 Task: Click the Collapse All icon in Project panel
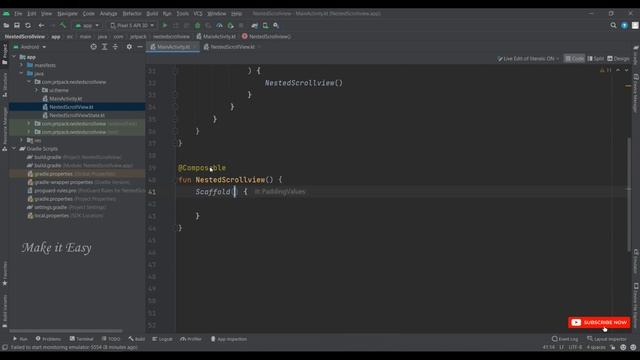point(115,47)
